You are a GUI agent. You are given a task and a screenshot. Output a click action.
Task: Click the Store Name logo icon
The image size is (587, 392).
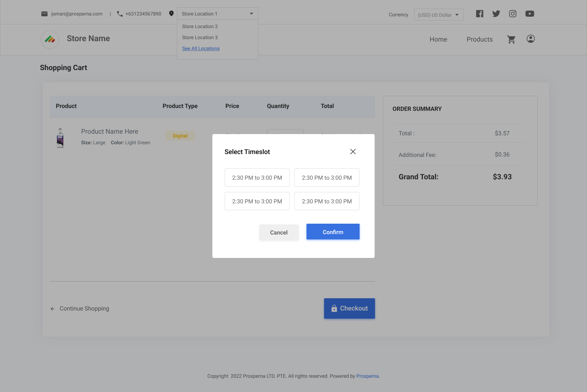coord(50,40)
